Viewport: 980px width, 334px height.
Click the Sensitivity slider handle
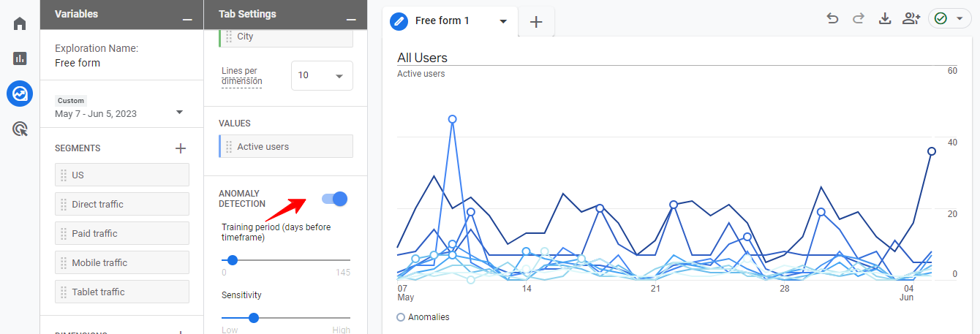click(x=254, y=318)
